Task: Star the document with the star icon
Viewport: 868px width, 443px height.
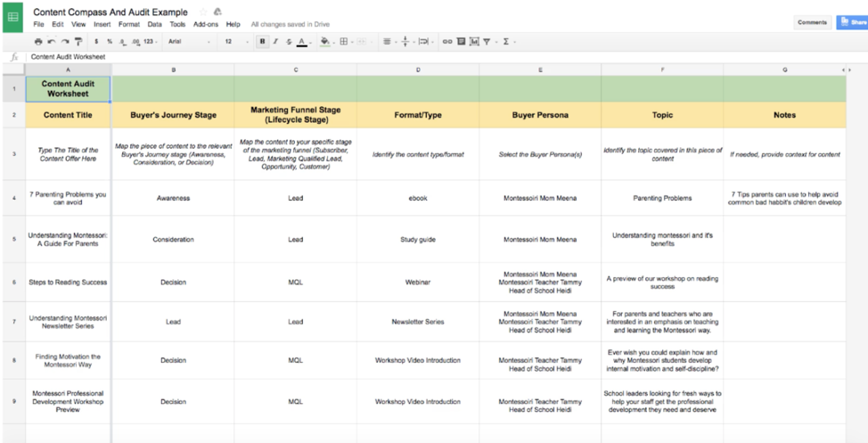Action: (203, 12)
